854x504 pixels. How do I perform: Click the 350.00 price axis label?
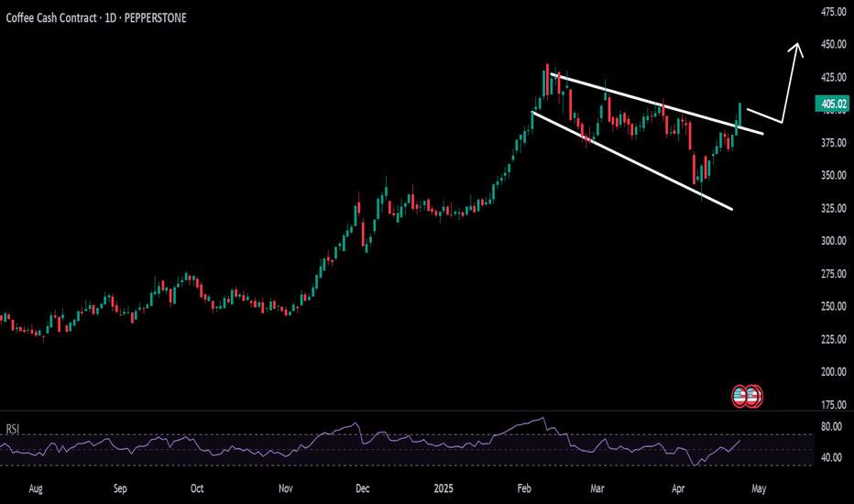pos(833,175)
